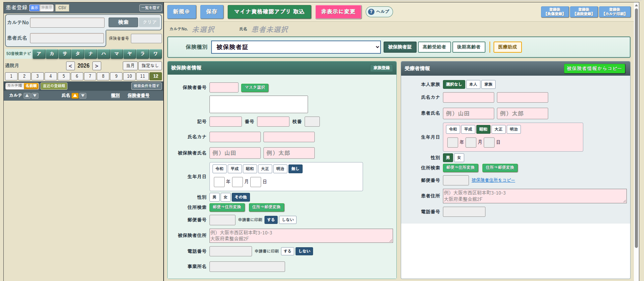Select ア in 50音検索ナビ

pos(39,54)
